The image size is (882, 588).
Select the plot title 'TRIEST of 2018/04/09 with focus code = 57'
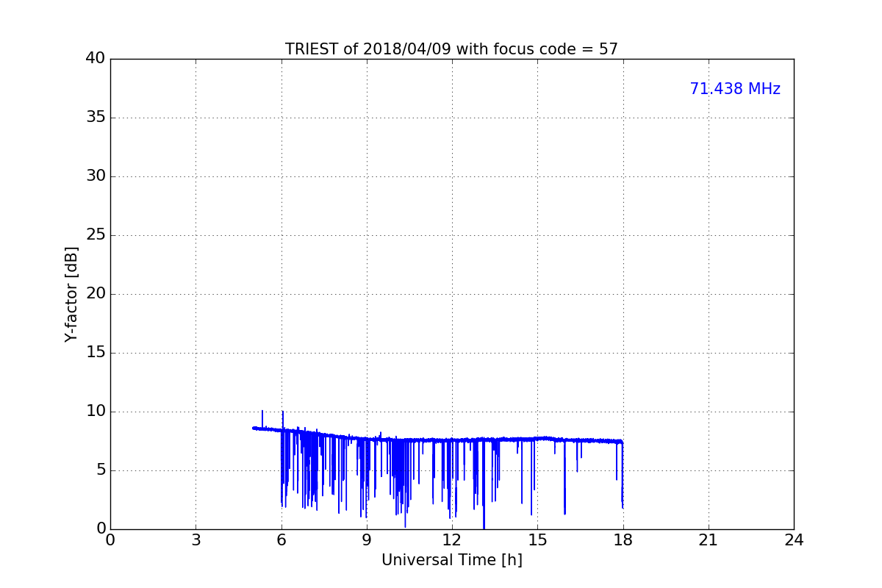(x=451, y=49)
